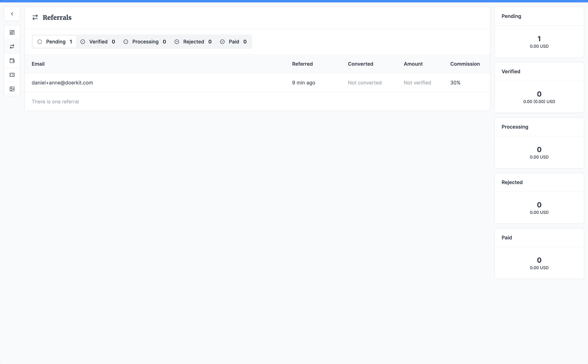
Task: Switch to the Verified tab
Action: (98, 42)
